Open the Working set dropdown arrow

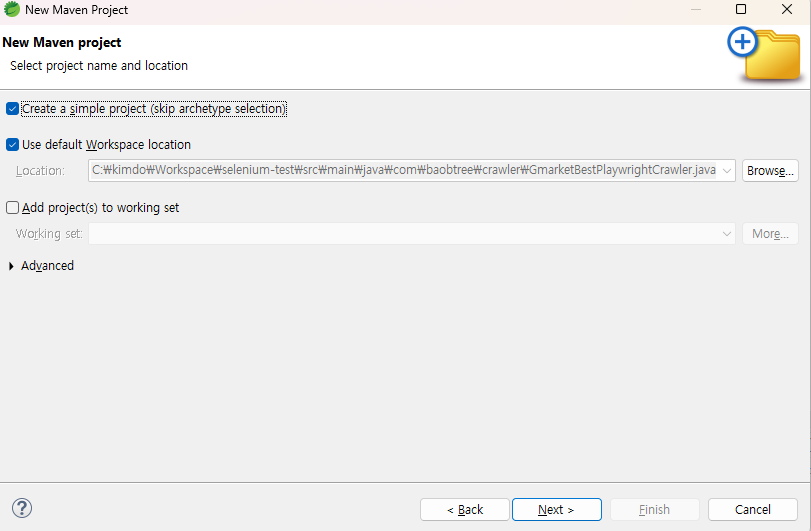726,234
